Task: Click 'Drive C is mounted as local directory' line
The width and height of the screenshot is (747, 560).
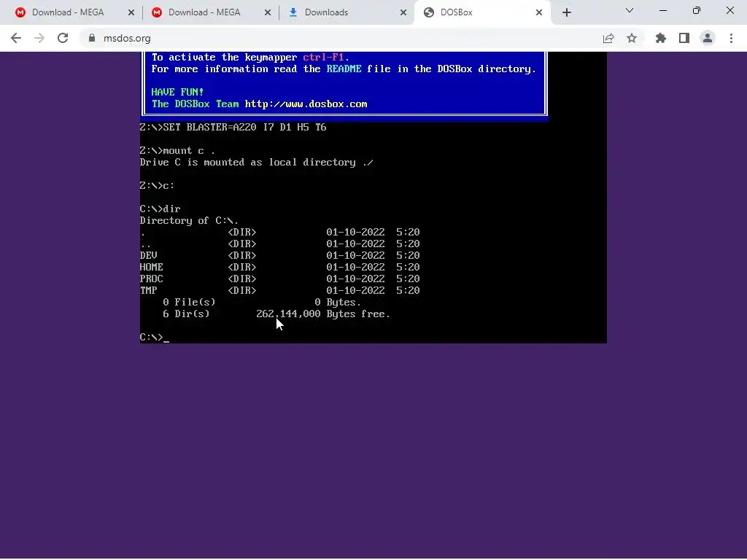Action: coord(256,163)
